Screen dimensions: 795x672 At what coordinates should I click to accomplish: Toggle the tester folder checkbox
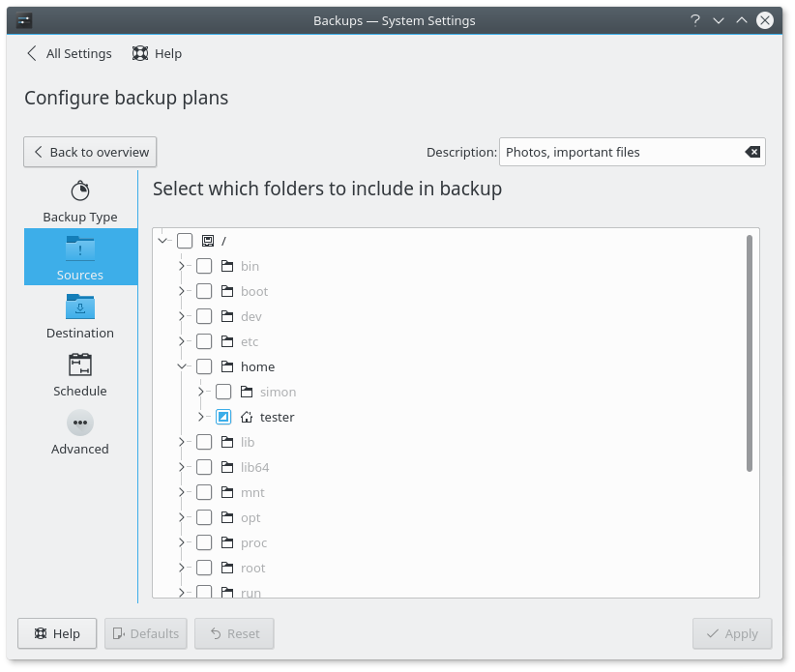click(223, 417)
